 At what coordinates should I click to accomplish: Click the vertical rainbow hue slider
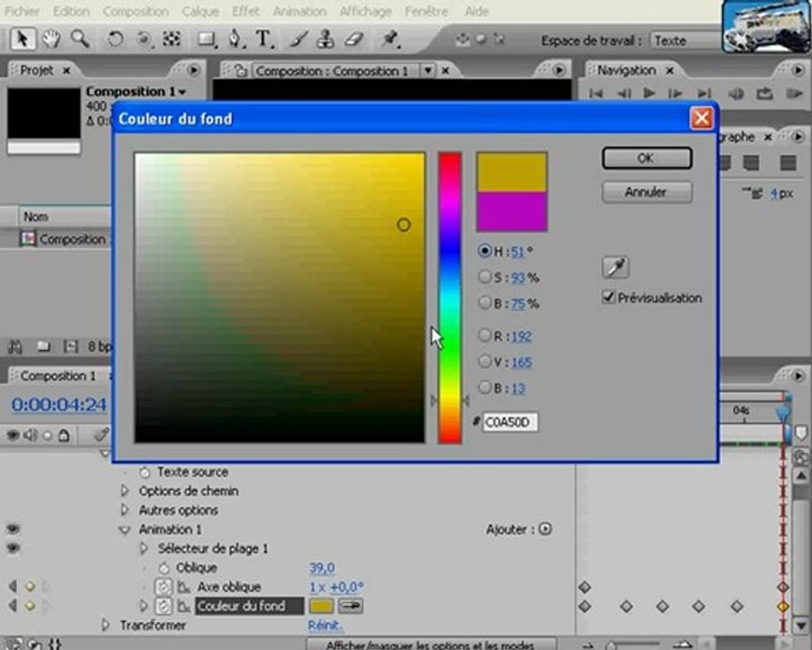[449, 298]
